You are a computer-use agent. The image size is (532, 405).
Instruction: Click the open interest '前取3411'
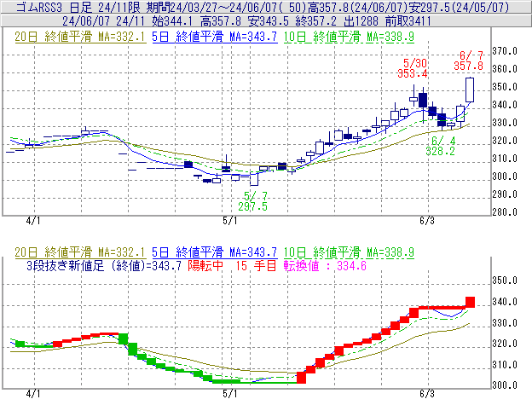[x=408, y=21]
